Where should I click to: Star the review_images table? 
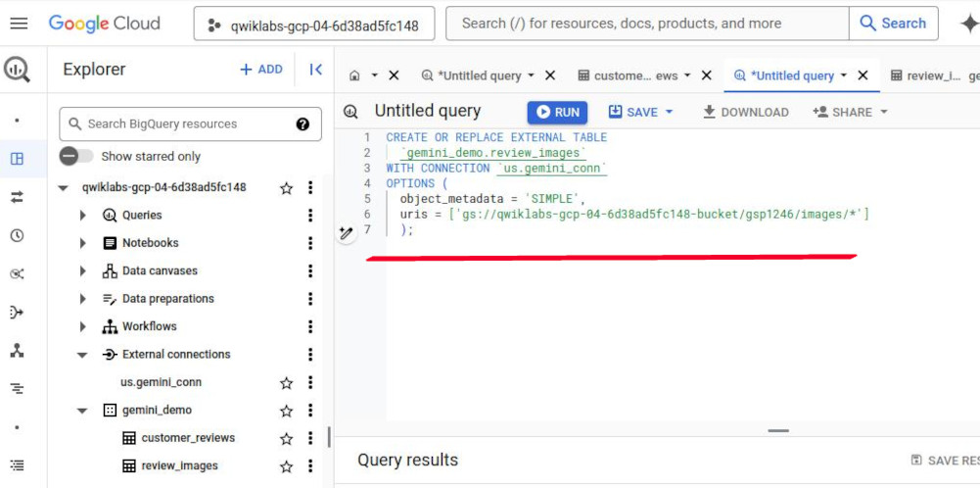(x=286, y=466)
